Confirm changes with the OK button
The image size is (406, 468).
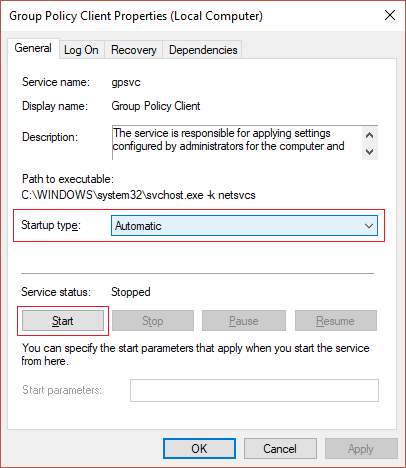(199, 449)
